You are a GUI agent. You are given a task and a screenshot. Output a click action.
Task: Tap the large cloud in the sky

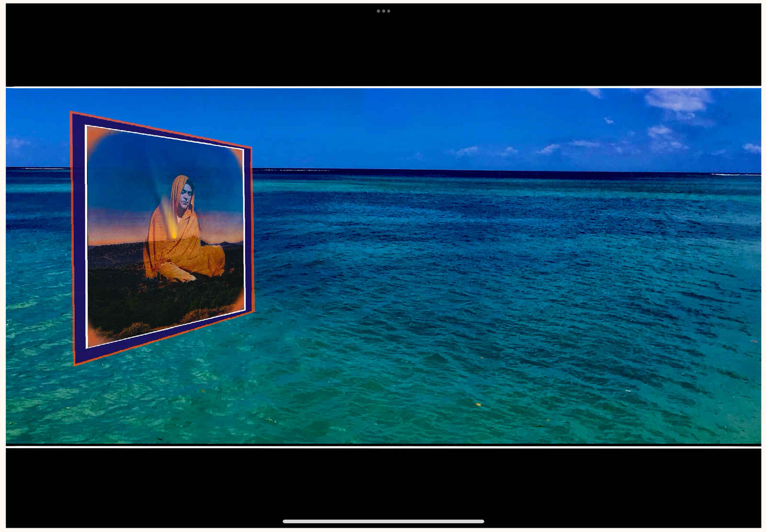point(678,100)
